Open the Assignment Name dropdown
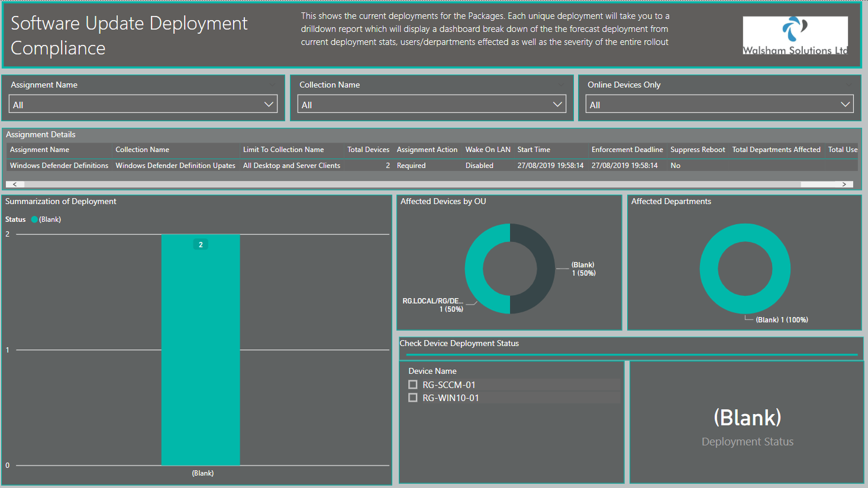The image size is (868, 488). point(143,104)
